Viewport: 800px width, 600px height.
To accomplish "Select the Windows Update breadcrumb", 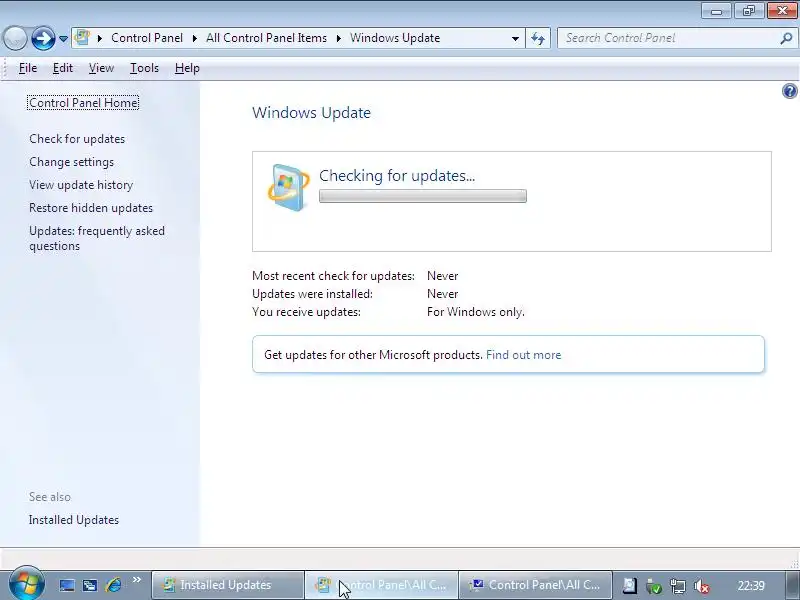I will click(x=395, y=38).
